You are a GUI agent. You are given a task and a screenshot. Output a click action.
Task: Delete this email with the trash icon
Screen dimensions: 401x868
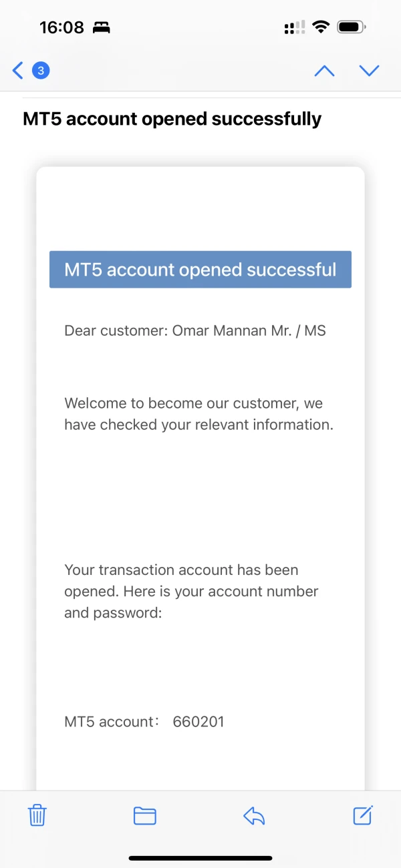[37, 815]
